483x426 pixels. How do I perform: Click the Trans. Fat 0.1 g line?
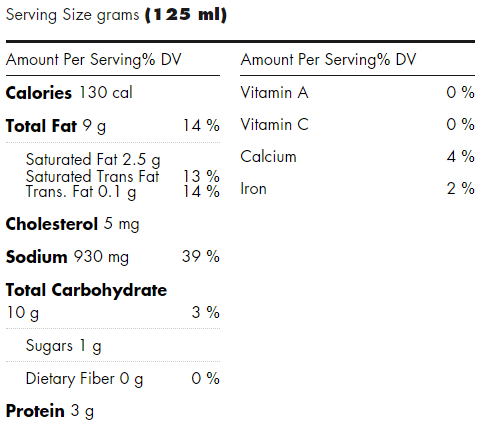81,192
